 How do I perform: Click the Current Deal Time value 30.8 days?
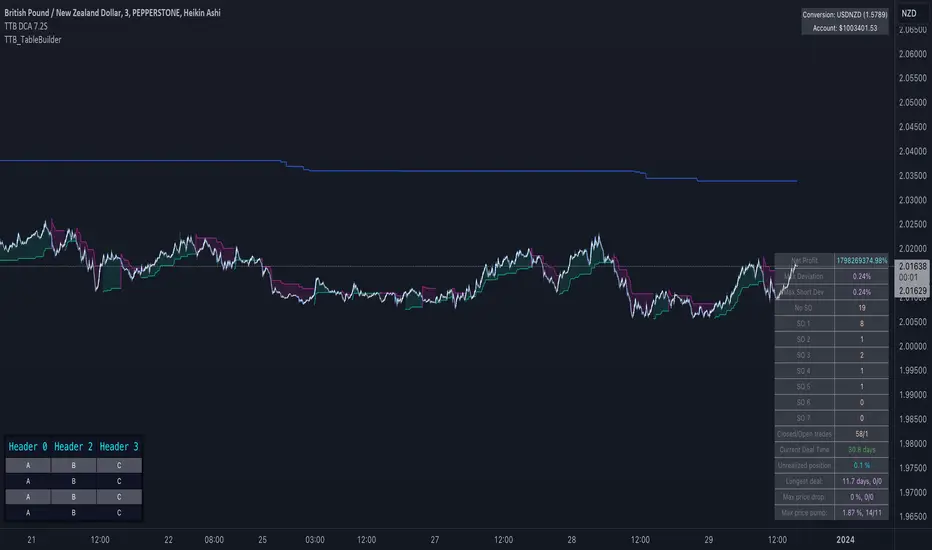click(861, 450)
